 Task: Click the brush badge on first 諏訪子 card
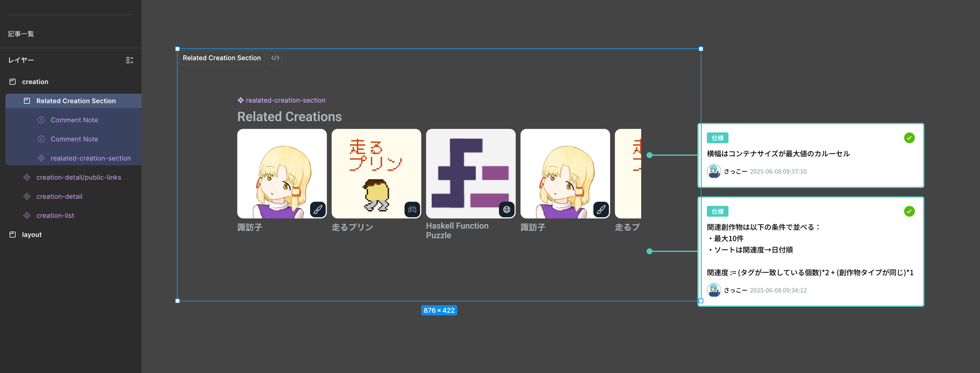coord(318,209)
